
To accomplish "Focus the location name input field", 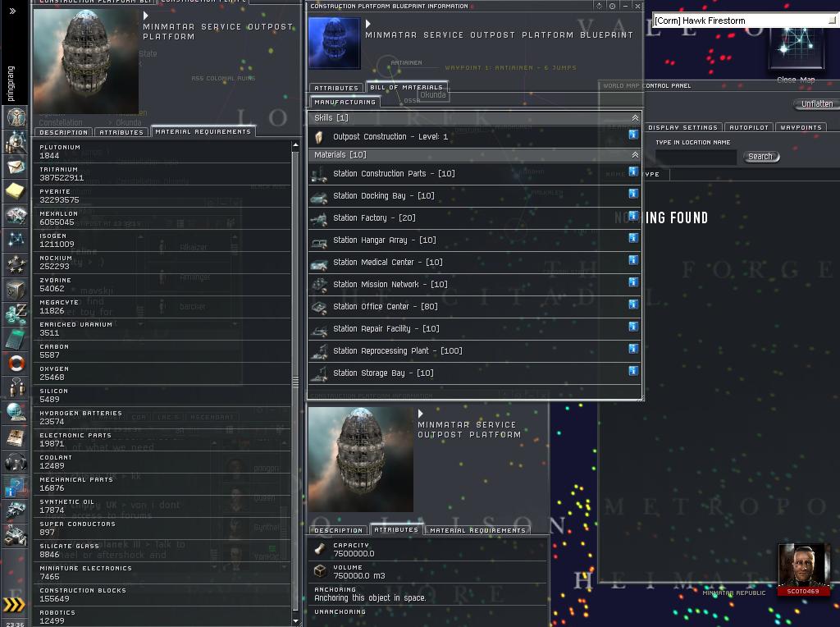I will click(696, 157).
